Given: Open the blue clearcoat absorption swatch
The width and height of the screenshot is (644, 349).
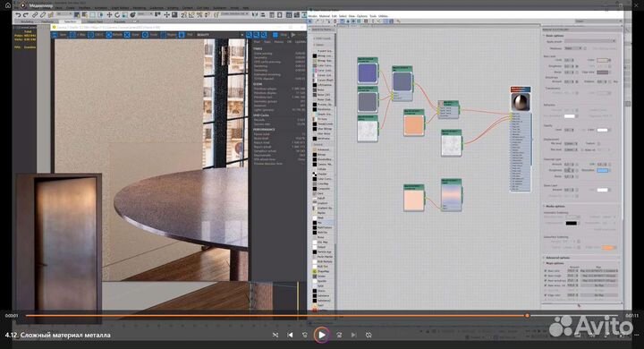Looking at the screenshot, I should 603,170.
